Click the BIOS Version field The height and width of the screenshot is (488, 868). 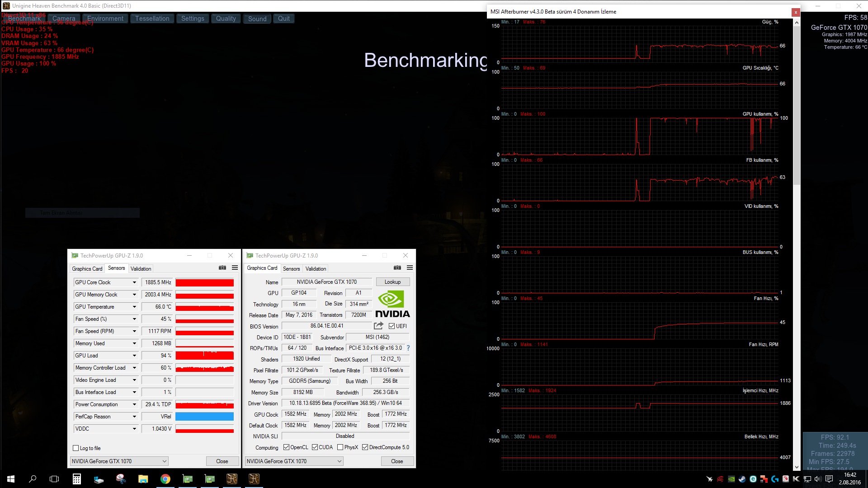pyautogui.click(x=327, y=326)
